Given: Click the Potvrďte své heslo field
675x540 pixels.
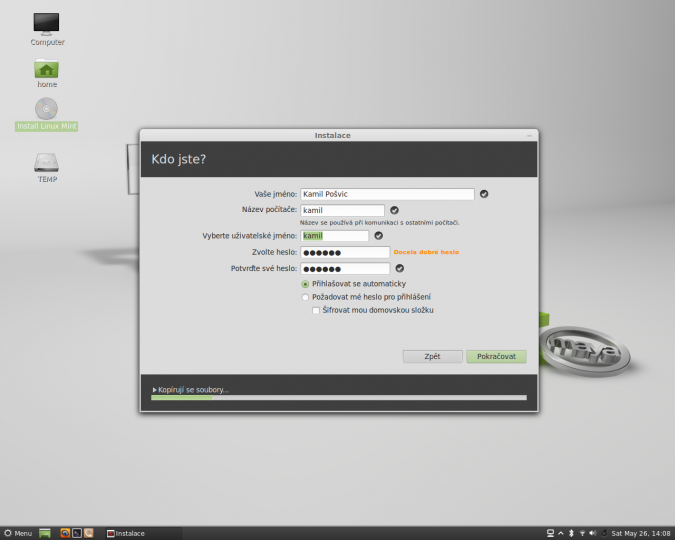Looking at the screenshot, I should 345,269.
